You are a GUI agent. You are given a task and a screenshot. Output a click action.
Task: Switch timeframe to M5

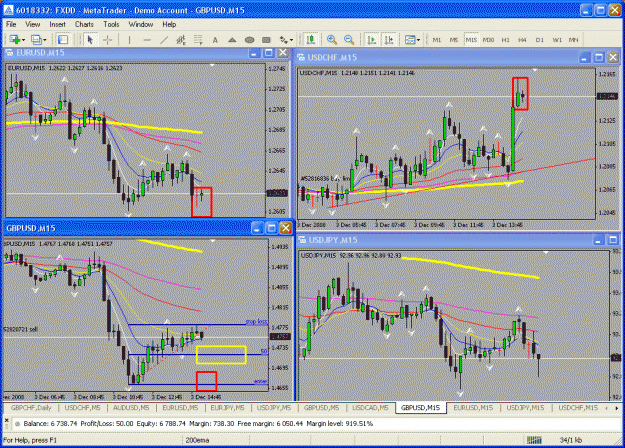pyautogui.click(x=454, y=40)
